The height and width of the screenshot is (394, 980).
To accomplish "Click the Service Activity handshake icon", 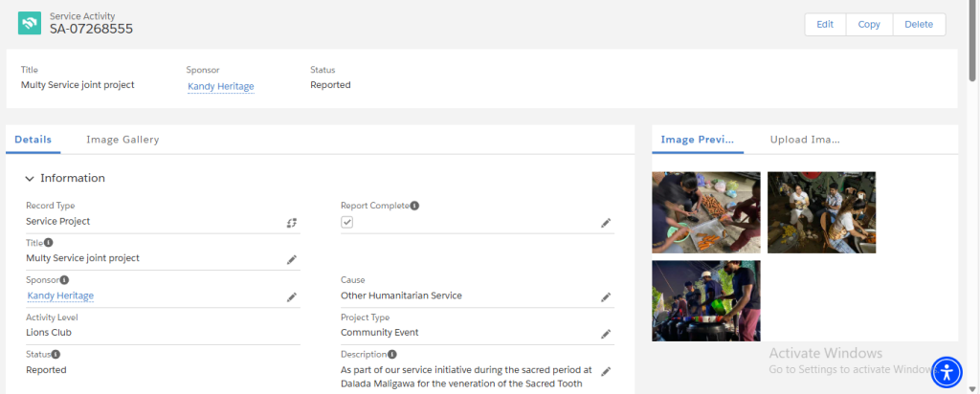I will click(30, 23).
